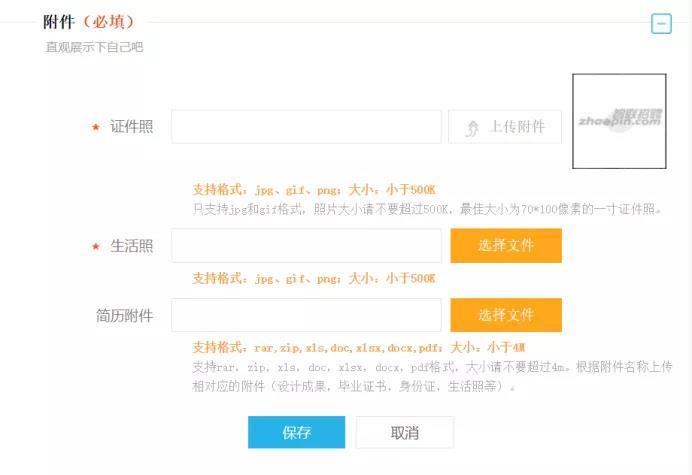Click the orange rar,zip format hint text
Viewport: 692px width, 475px height.
[358, 347]
